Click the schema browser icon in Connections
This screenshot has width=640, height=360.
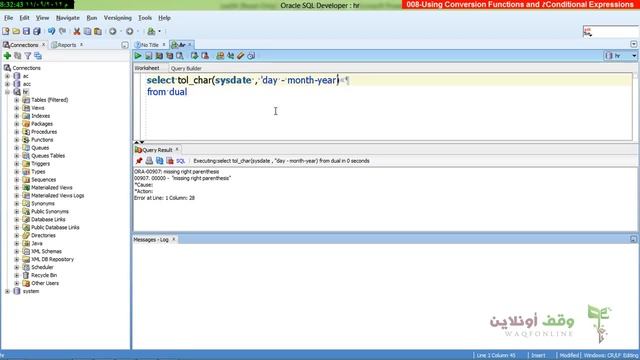(38, 56)
